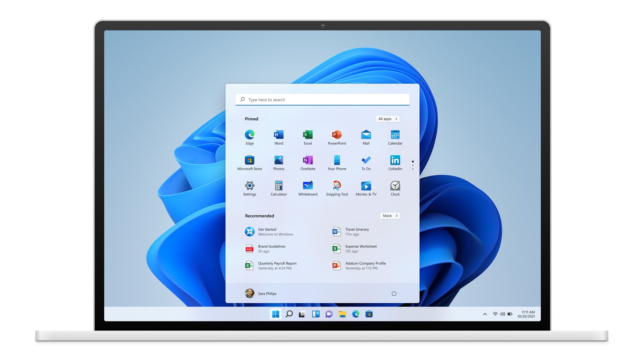Open Travel itinerary document
644x362 pixels.
pyautogui.click(x=357, y=231)
